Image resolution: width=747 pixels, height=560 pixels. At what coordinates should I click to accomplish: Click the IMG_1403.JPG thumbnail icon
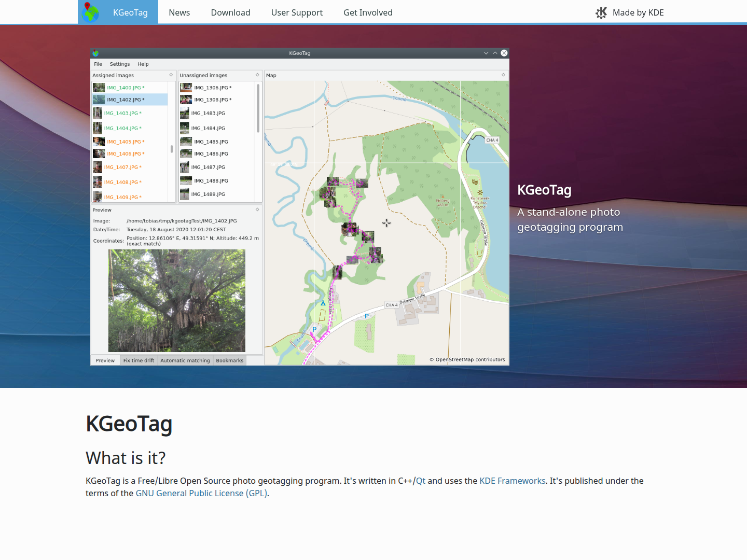[x=97, y=113]
